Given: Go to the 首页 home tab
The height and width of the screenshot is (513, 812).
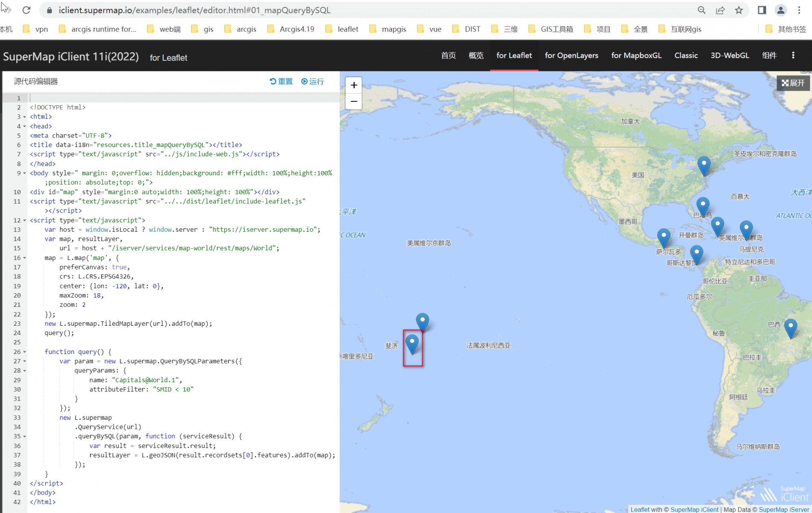Looking at the screenshot, I should click(x=448, y=55).
